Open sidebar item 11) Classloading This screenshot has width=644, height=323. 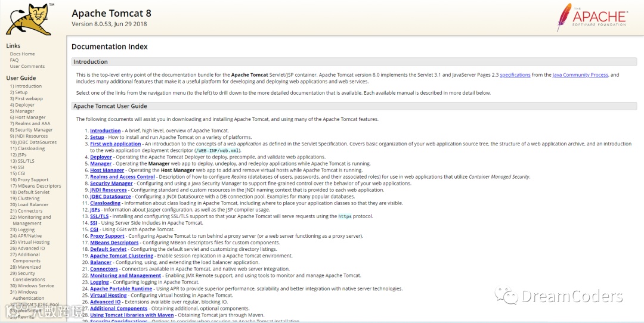point(27,148)
